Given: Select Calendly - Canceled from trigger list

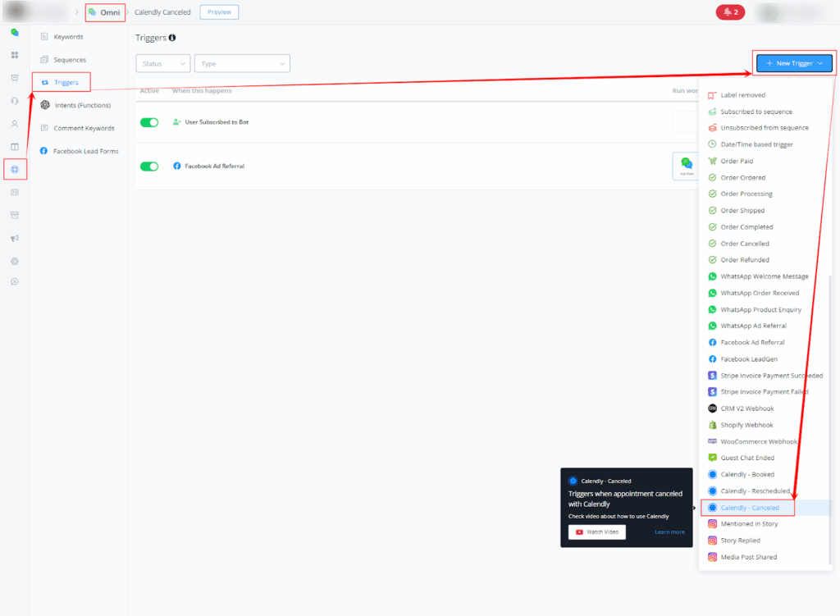Looking at the screenshot, I should pos(749,508).
